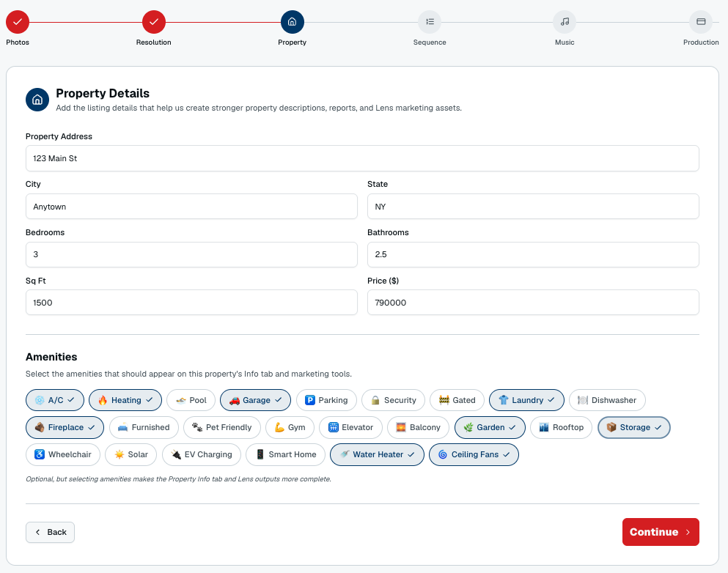The height and width of the screenshot is (573, 728).
Task: Click the Sequence step label
Action: pos(430,42)
